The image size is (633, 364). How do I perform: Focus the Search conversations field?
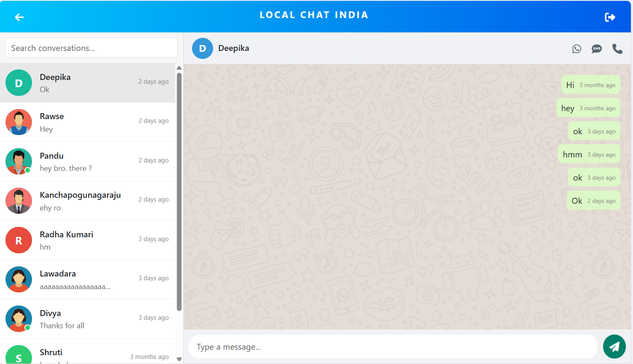pyautogui.click(x=91, y=48)
